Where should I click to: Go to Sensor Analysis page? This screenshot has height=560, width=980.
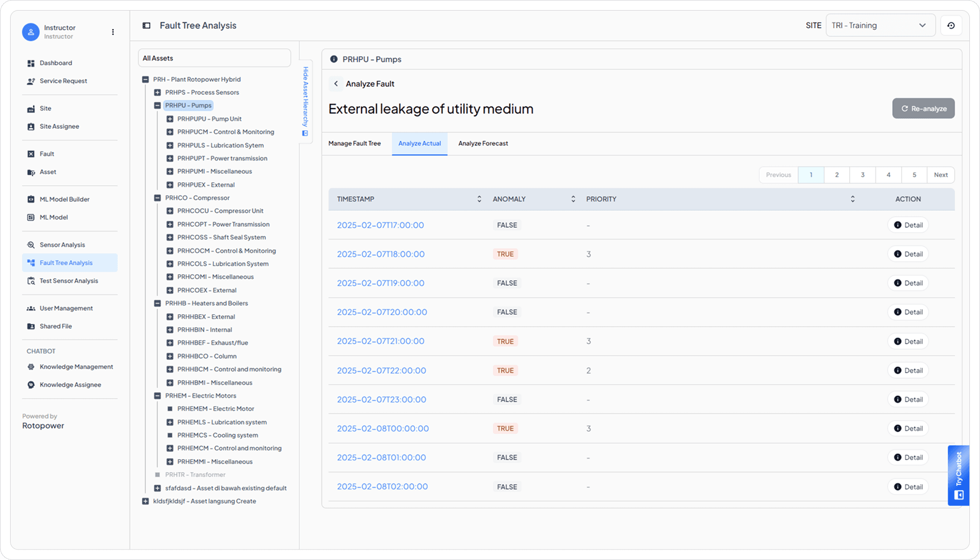point(62,245)
